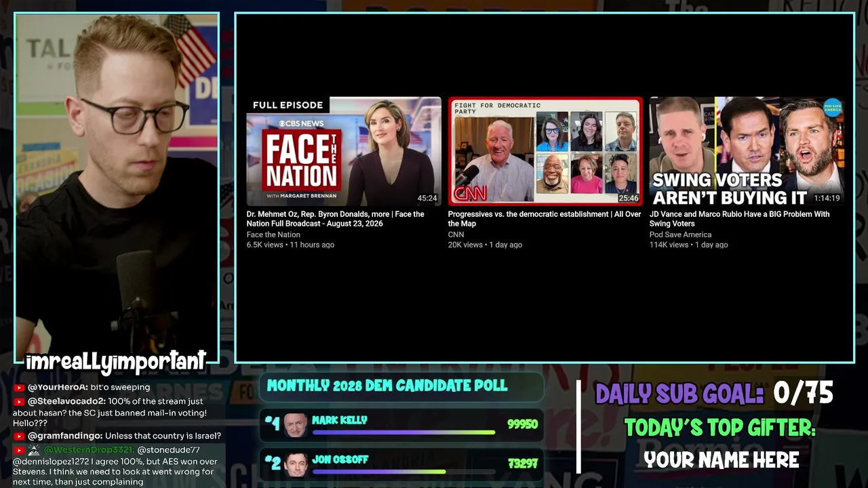Image resolution: width=868 pixels, height=488 pixels.
Task: Click the imreallyimportant streamer name label
Action: pos(115,363)
